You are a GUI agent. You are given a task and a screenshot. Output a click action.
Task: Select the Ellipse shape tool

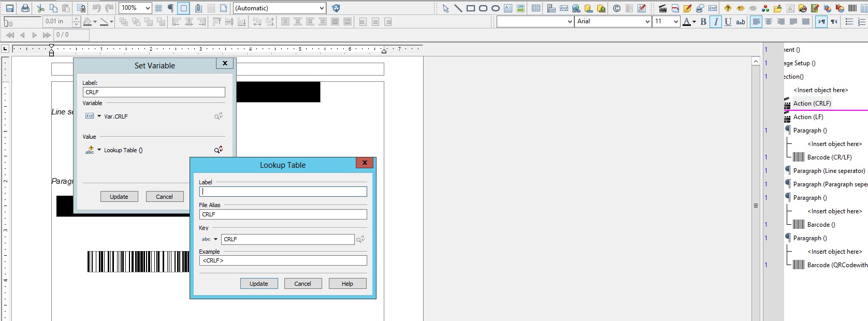(x=495, y=8)
